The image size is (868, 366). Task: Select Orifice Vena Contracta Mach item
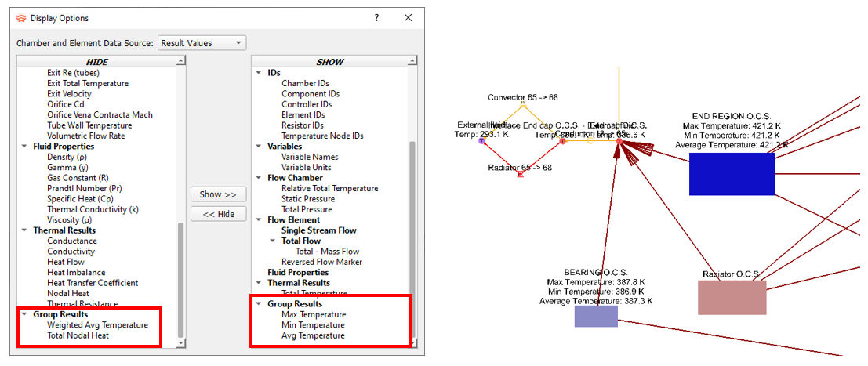pyautogui.click(x=100, y=114)
